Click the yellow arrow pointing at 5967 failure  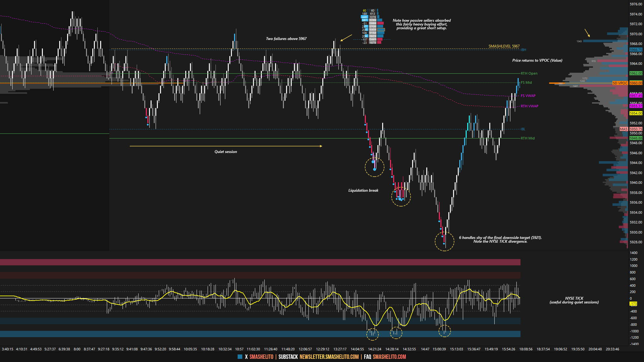346,38
